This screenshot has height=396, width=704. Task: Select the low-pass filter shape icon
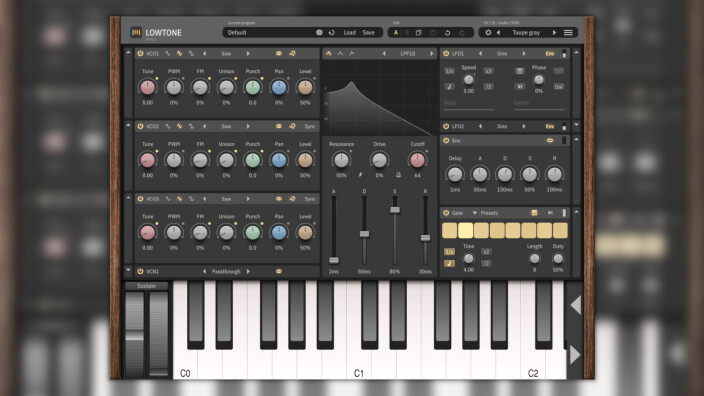pos(329,53)
